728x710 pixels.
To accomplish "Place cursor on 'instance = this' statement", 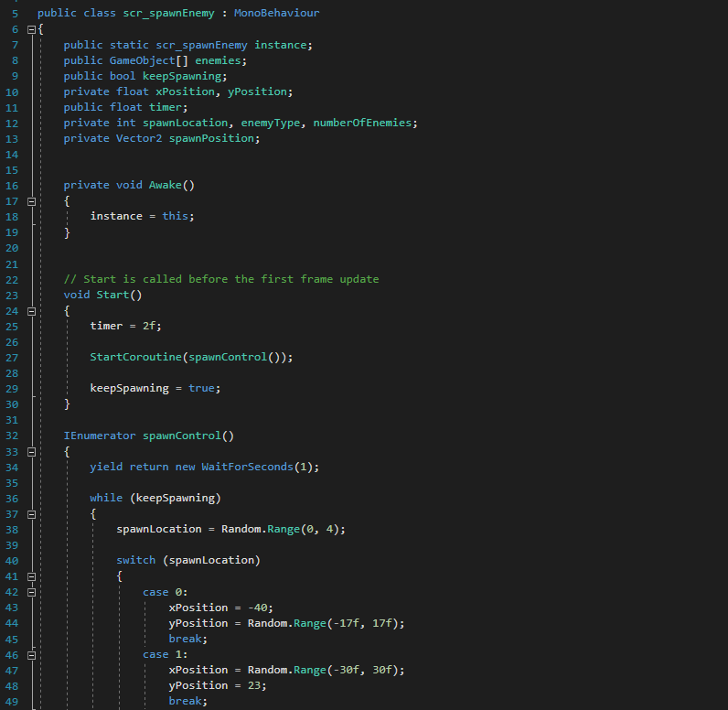I will click(x=142, y=216).
